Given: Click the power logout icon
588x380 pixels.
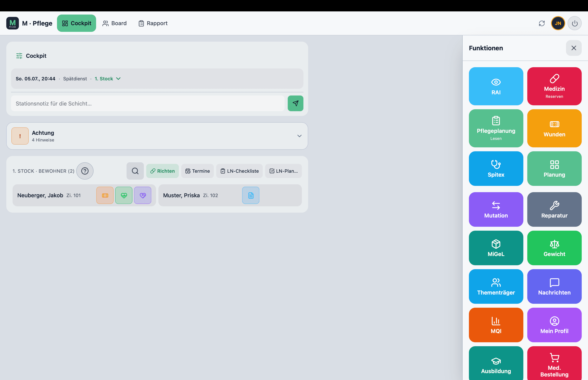Looking at the screenshot, I should coord(575,23).
